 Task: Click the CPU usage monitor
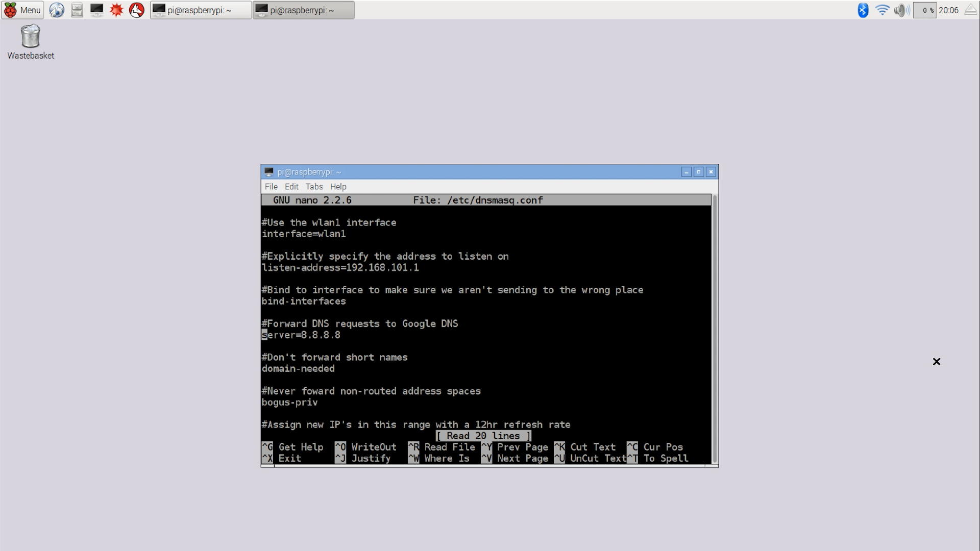925,10
